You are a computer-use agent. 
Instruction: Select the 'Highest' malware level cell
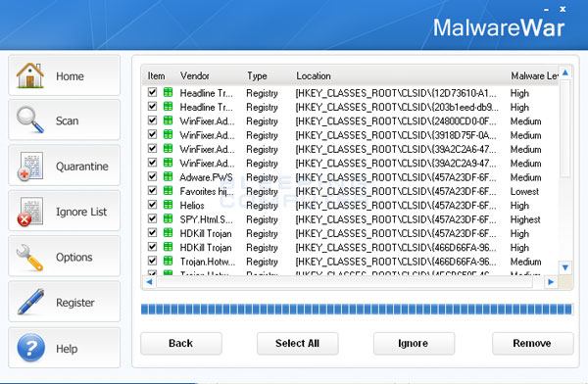pos(525,219)
